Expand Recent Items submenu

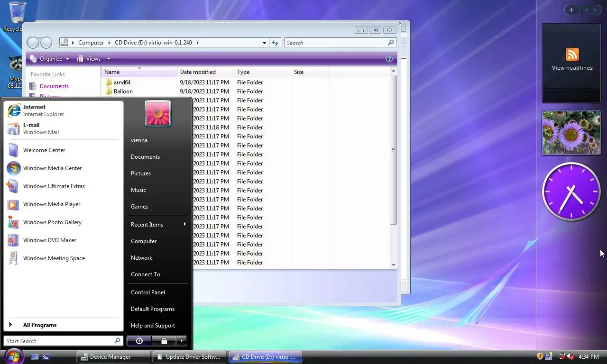click(x=157, y=225)
